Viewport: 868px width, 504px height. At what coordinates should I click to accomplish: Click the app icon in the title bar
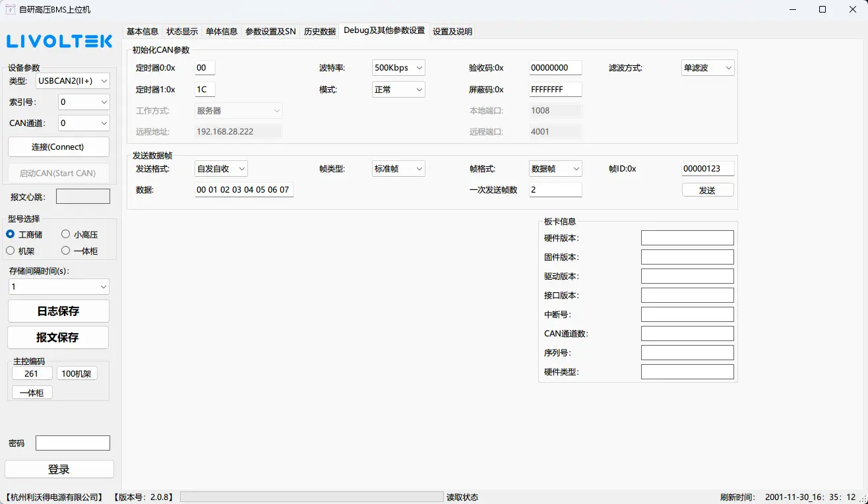11,10
